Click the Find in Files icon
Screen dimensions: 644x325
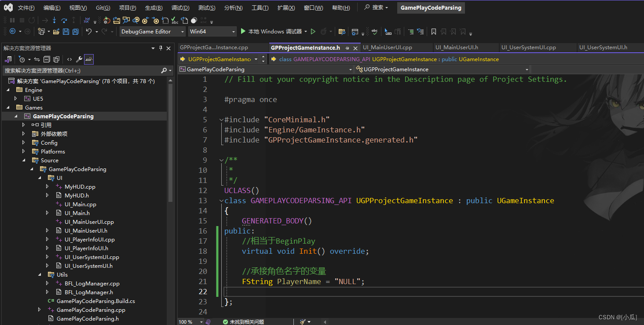pos(342,32)
